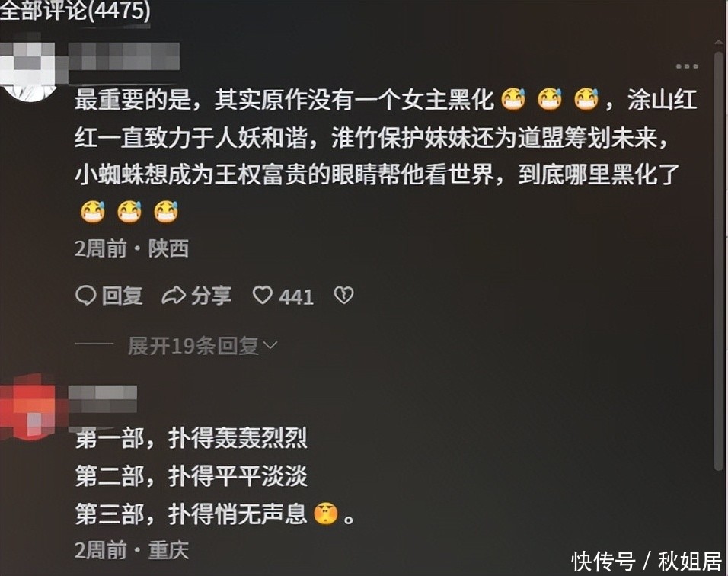Image resolution: width=728 pixels, height=576 pixels.
Task: Like the first comment with the heart icon
Action: (262, 296)
